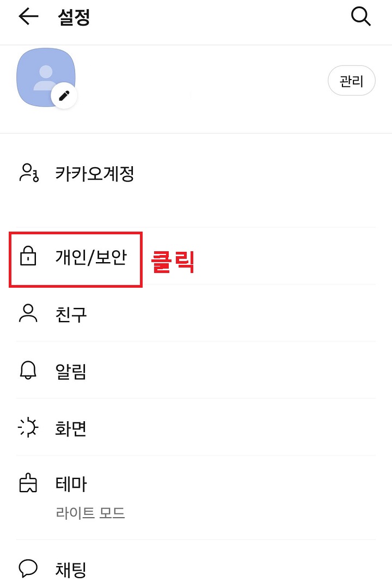Open the 친구 settings entry
Screen dimensions: 392x582
point(72,313)
